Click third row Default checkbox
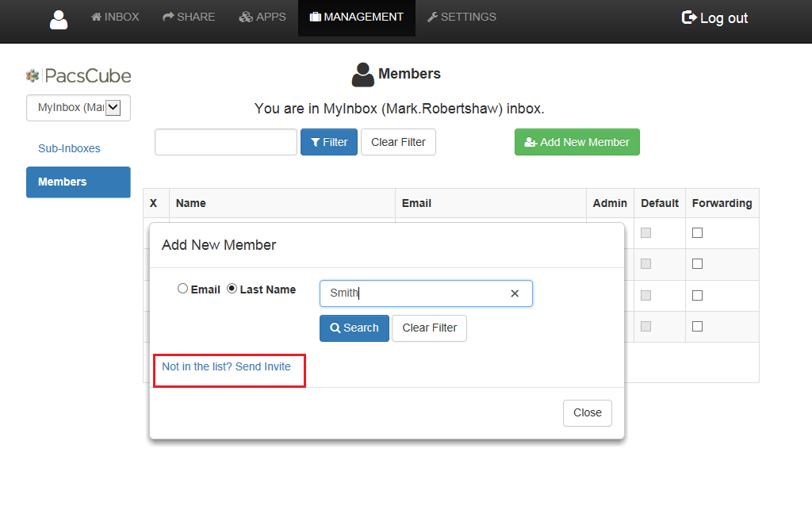The width and height of the screenshot is (812, 506). pos(645,295)
